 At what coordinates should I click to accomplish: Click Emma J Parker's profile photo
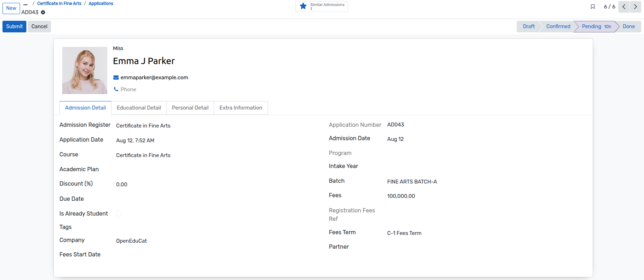(x=85, y=70)
